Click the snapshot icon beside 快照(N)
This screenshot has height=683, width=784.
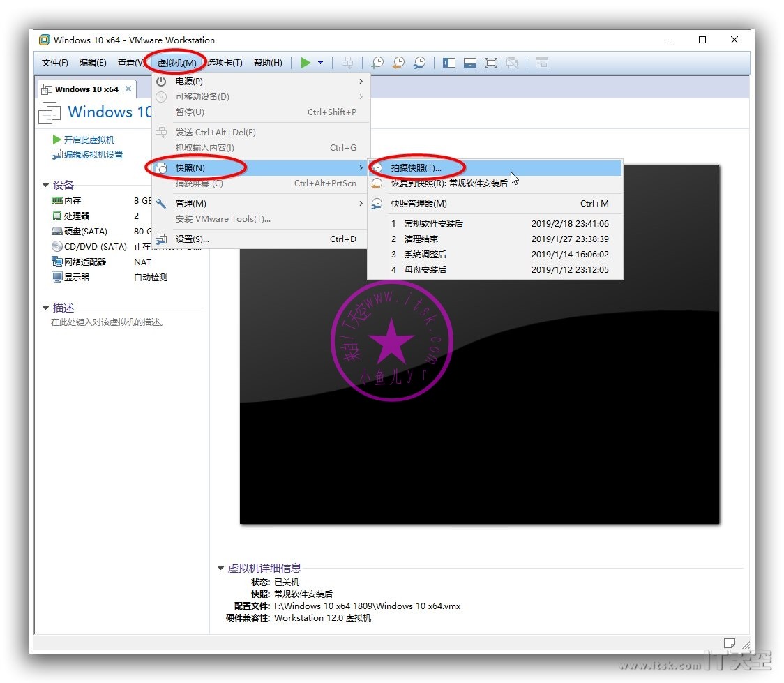(161, 168)
